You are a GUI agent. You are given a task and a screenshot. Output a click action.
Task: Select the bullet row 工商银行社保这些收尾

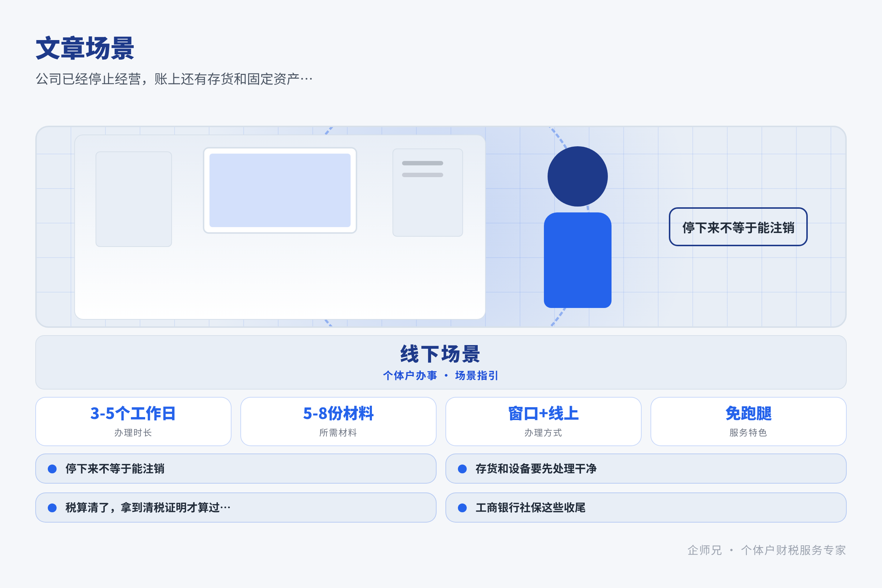click(646, 508)
